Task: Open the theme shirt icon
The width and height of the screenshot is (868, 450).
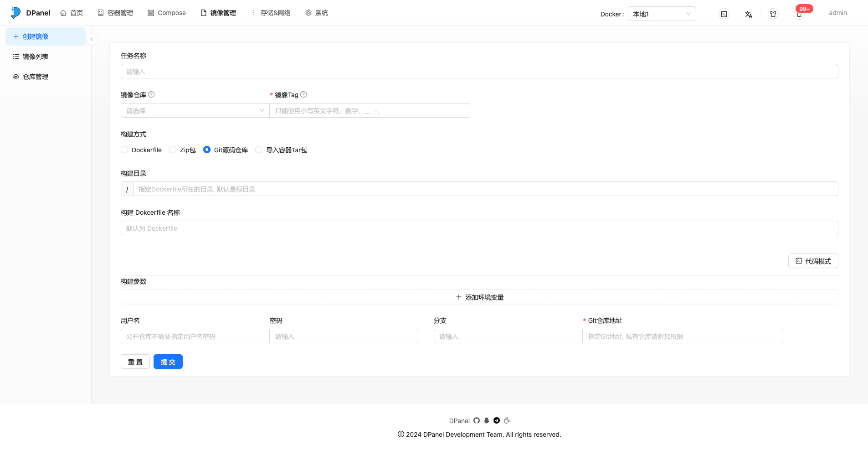Action: tap(773, 14)
